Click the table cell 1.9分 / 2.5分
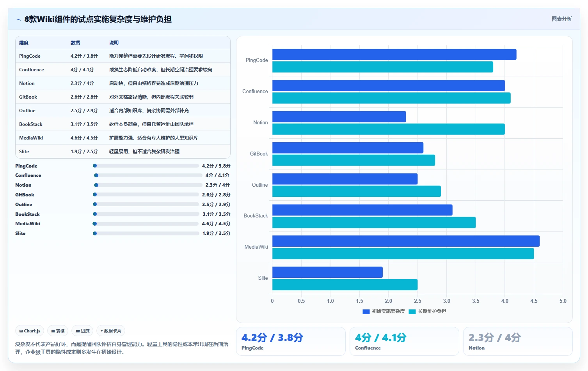588x371 pixels. pos(84,152)
